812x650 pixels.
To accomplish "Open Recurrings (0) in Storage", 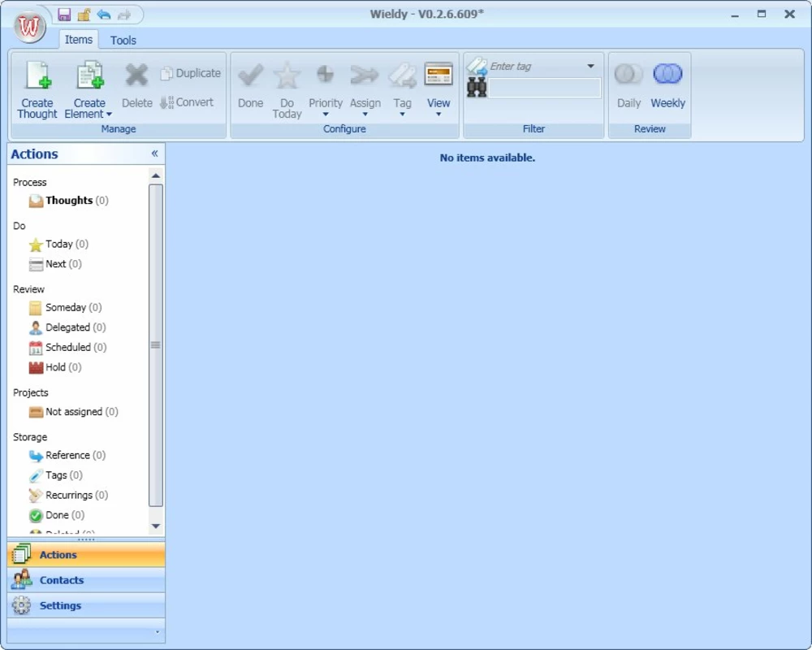I will (x=68, y=495).
